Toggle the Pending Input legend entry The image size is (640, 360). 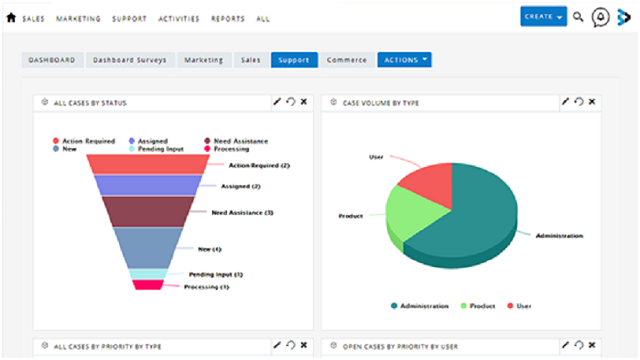[156, 149]
